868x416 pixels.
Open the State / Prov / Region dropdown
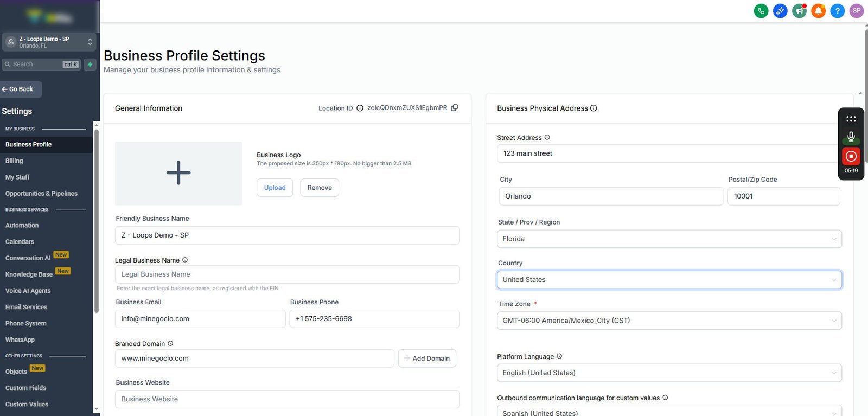[669, 239]
